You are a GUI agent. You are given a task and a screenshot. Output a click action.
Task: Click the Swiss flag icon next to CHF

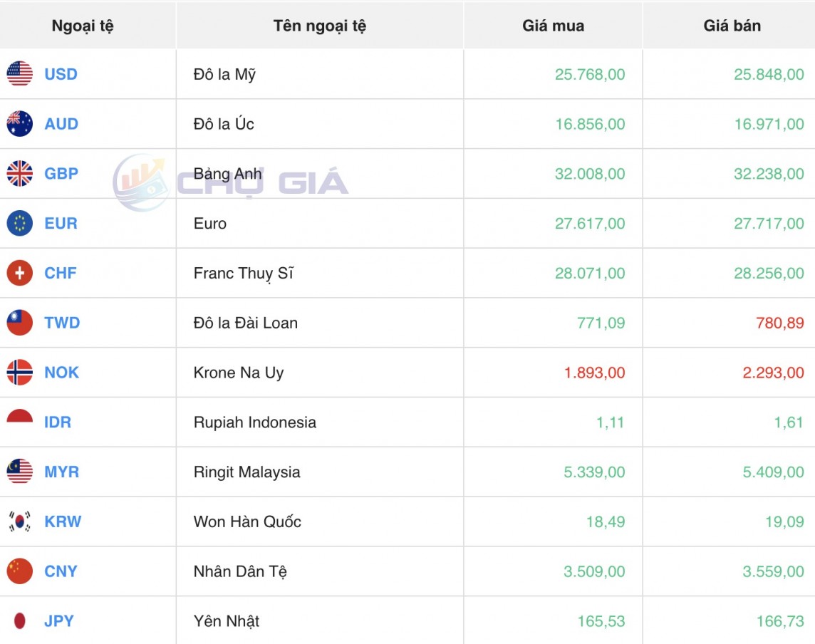tap(19, 273)
